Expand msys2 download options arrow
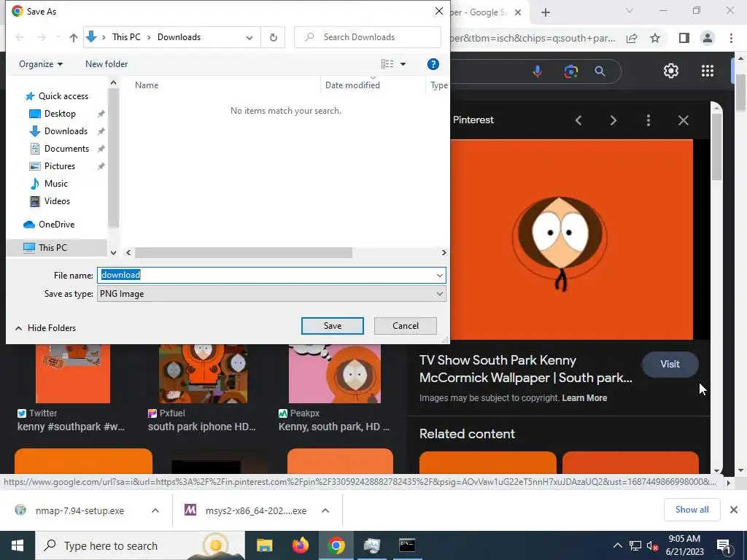The height and width of the screenshot is (560, 747). coord(325,510)
